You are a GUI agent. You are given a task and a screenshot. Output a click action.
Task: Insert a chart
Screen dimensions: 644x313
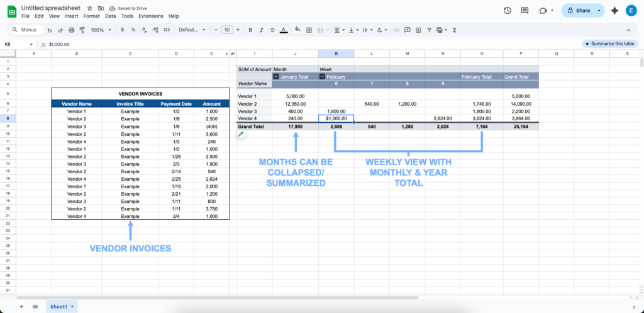418,30
